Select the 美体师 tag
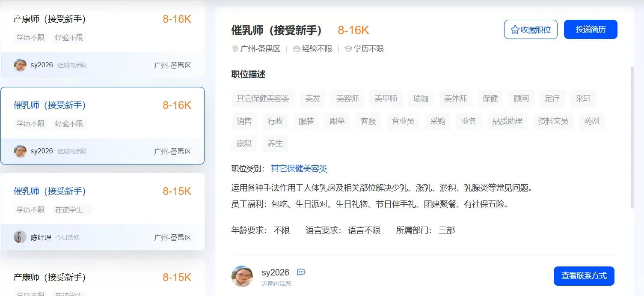Screen dimensions: 644x296 456,99
